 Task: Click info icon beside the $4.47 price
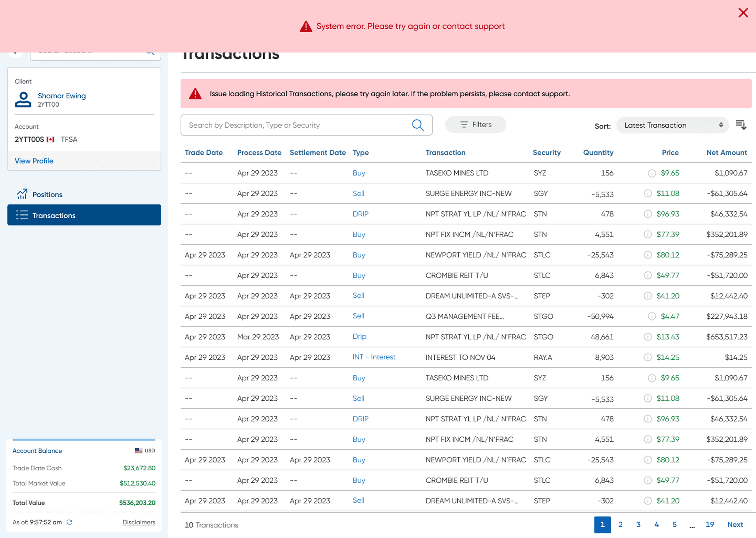pyautogui.click(x=652, y=316)
